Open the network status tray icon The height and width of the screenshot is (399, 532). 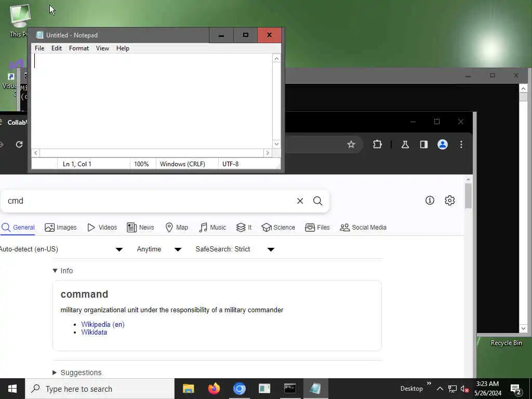[x=453, y=389]
